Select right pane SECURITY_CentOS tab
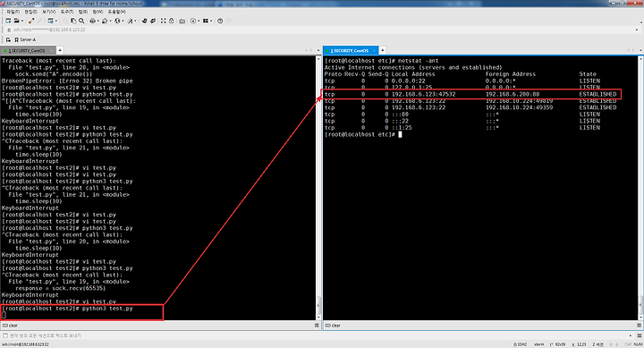The image size is (644, 348). 351,50
